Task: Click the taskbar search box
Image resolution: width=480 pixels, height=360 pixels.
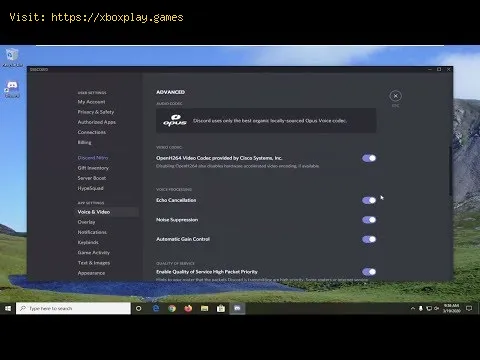Action: click(73, 309)
